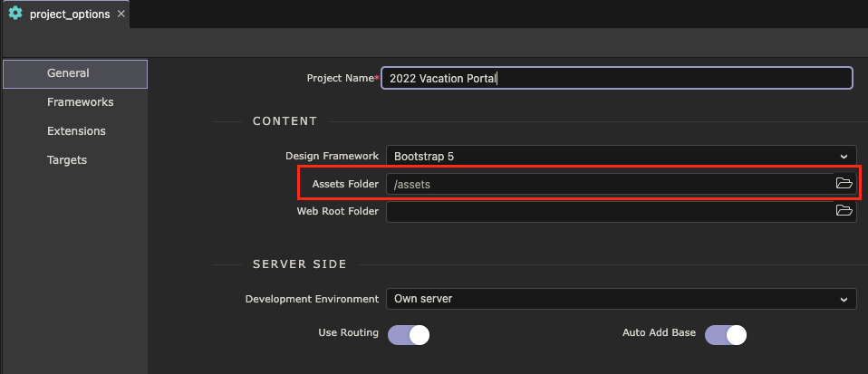
Task: Click the Development Environment chevron arrow
Action: tap(844, 299)
